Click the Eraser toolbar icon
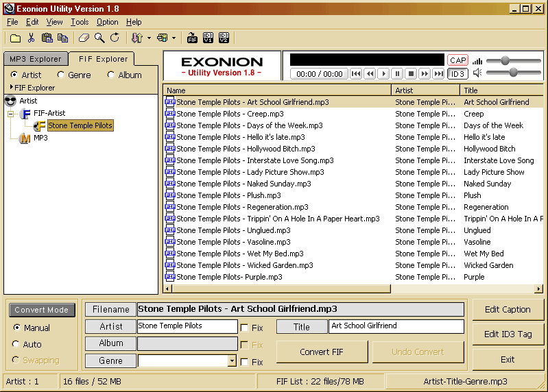This screenshot has height=392, width=548. (x=84, y=38)
